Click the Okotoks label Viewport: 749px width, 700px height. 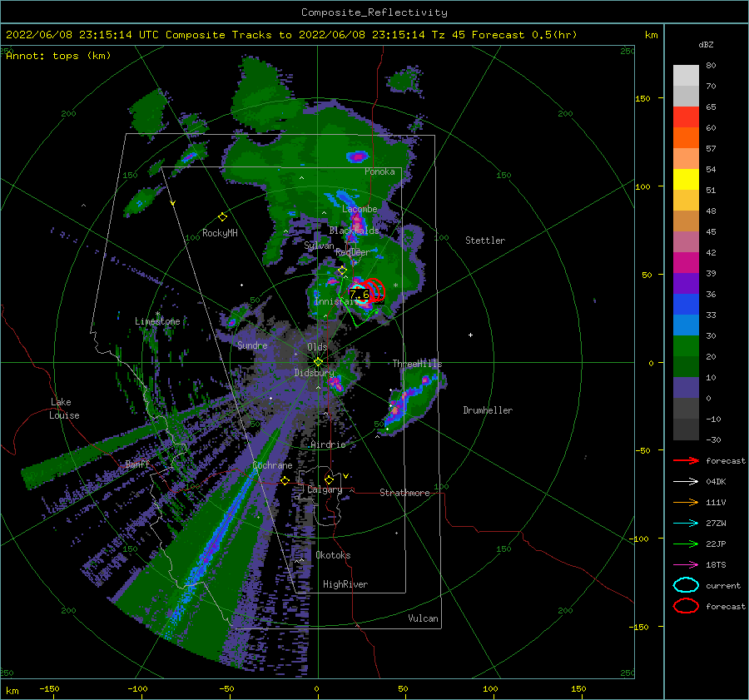tap(333, 556)
